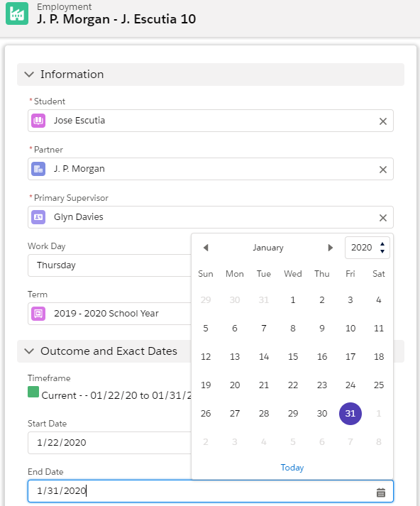Screen dimensions: 420x506
Task: Clear the J. P. Morgan partner selection
Action: (383, 170)
